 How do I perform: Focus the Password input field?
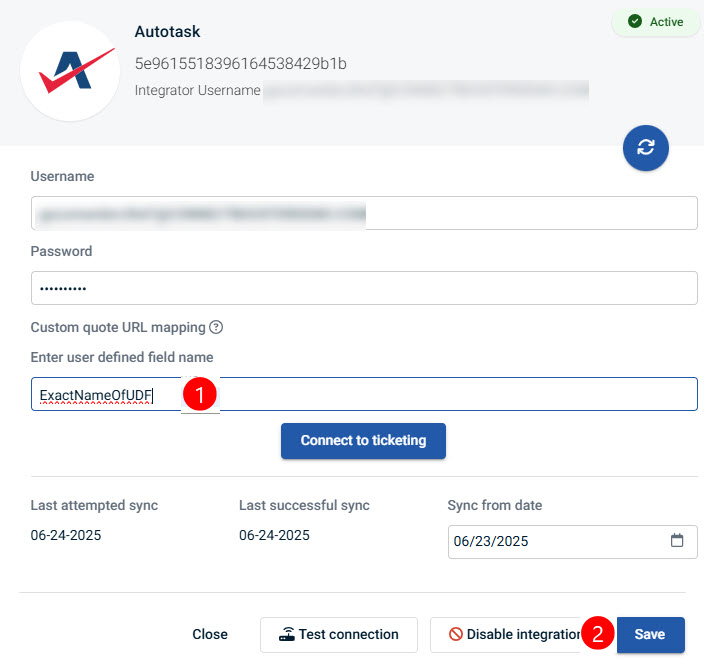364,288
